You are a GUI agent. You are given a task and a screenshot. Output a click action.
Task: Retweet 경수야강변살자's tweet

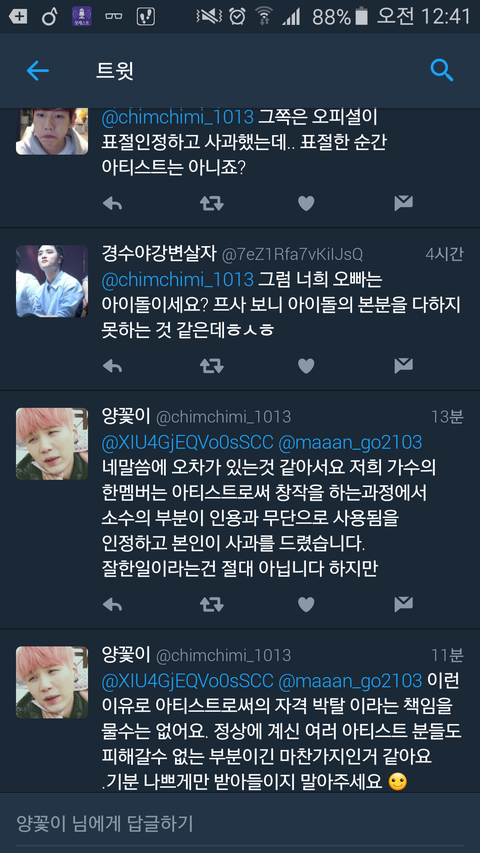pyautogui.click(x=211, y=366)
